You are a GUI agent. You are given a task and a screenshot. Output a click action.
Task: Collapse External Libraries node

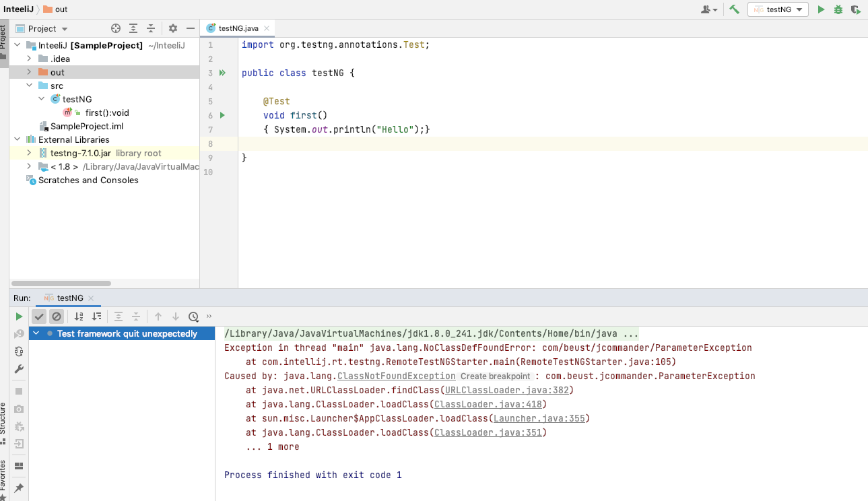coord(17,139)
